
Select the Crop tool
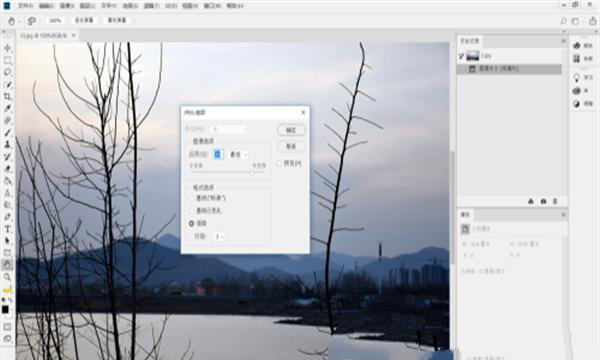pos(8,96)
